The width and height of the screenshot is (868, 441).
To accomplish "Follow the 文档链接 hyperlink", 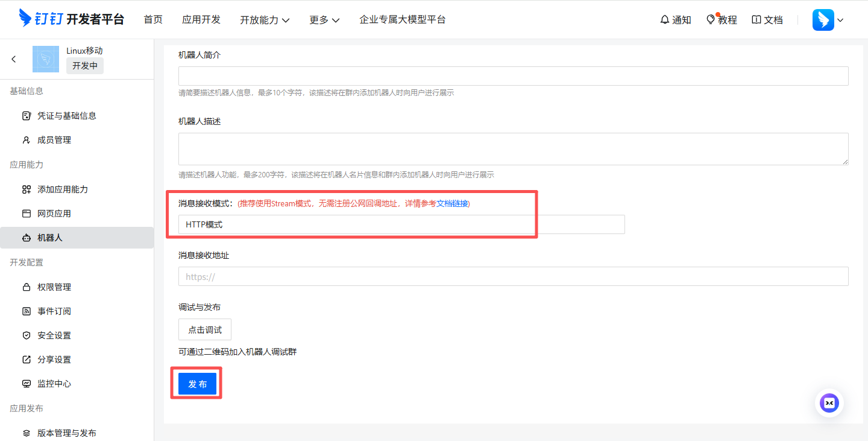I will click(452, 203).
